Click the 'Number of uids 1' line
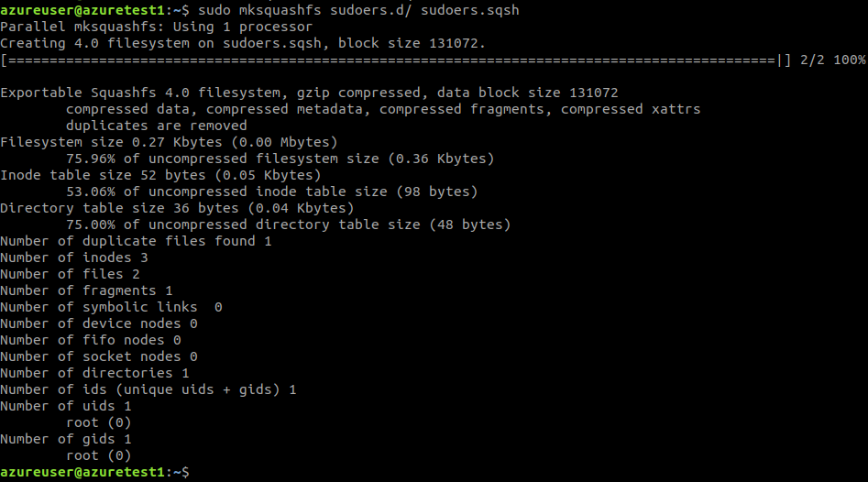This screenshot has height=482, width=868. click(66, 406)
